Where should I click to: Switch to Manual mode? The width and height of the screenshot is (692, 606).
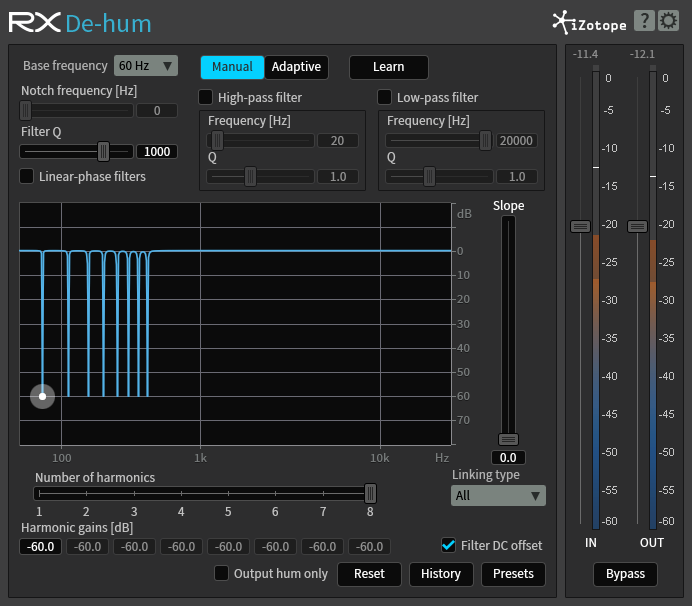click(232, 67)
